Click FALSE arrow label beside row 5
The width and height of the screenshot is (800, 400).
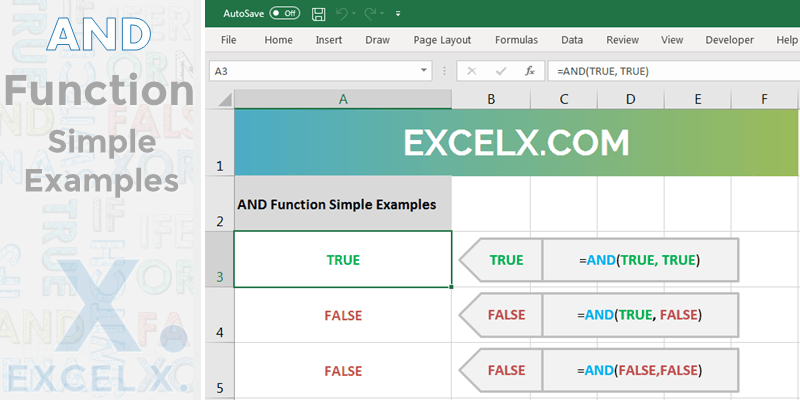point(501,370)
